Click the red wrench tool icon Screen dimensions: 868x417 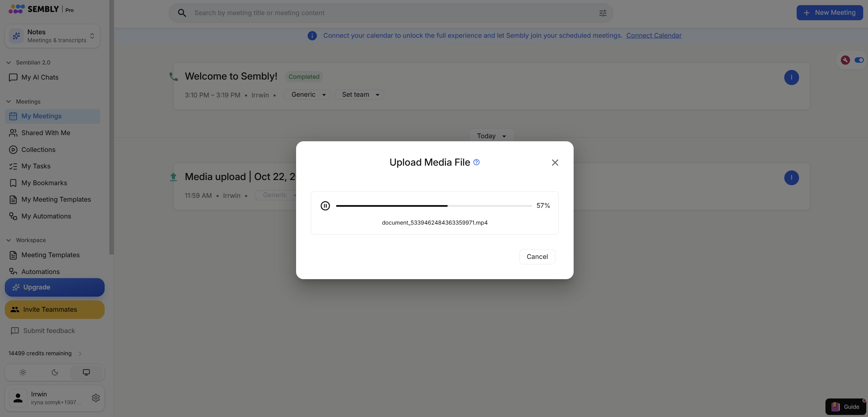tap(845, 60)
